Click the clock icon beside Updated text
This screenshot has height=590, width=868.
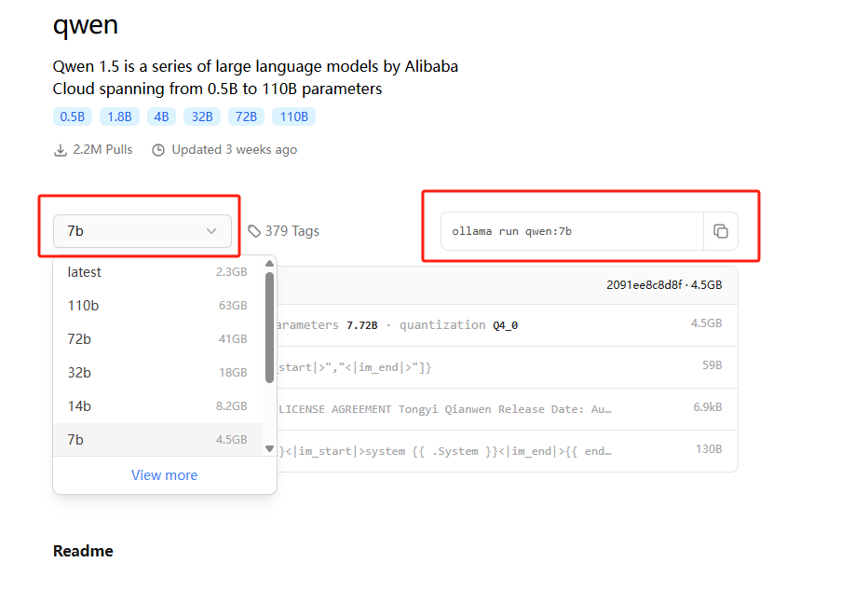[158, 150]
